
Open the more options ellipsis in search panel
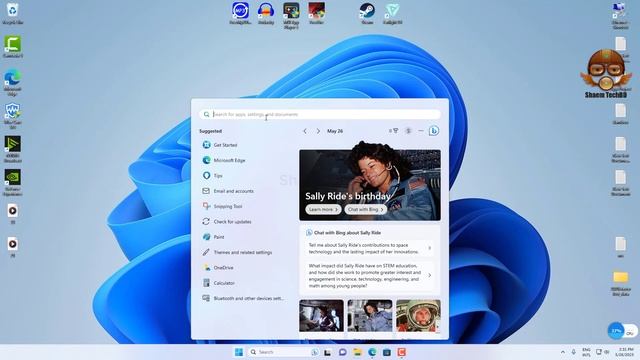click(x=421, y=131)
